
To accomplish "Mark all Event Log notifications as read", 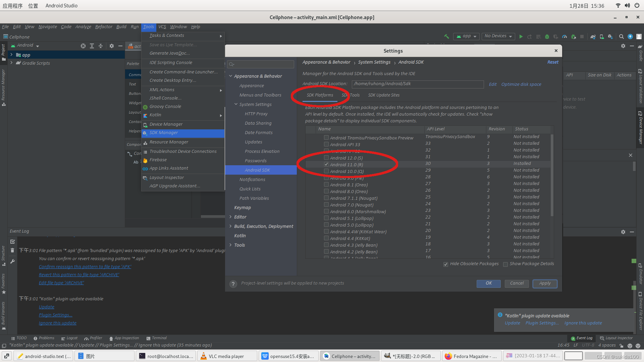I will pos(12,242).
